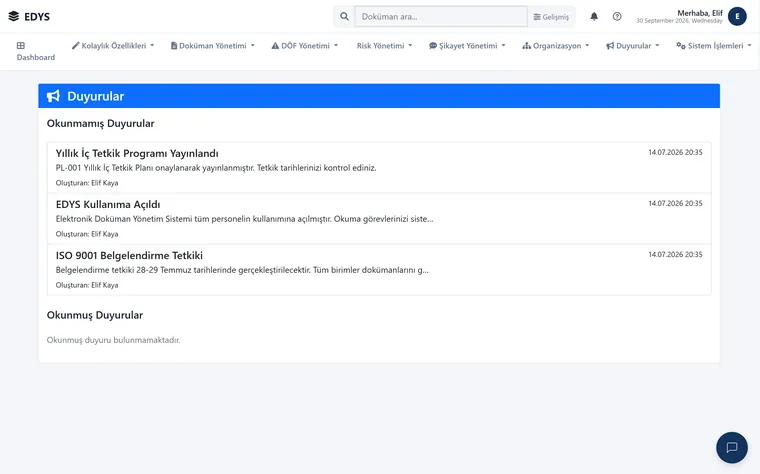Click the document icon beside Doküman Yönetimi
760x474 pixels.
[174, 46]
